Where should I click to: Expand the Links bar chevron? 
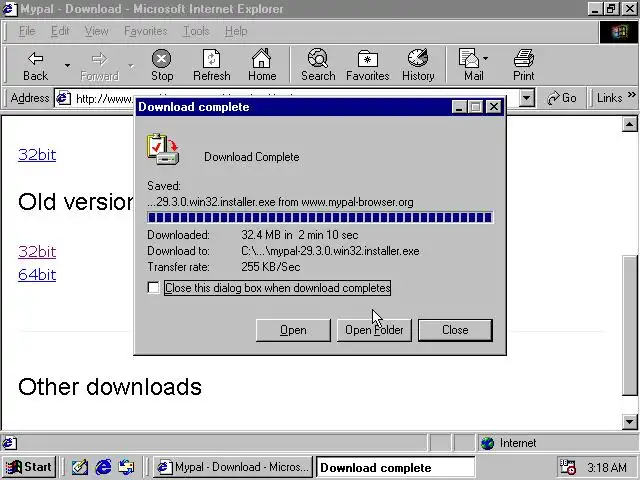click(631, 95)
